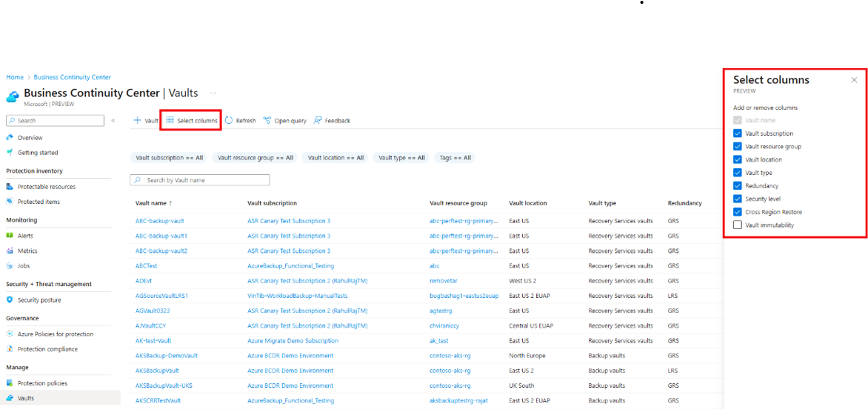Open Overview in sidebar menu
Image resolution: width=868 pixels, height=410 pixels.
coord(30,137)
